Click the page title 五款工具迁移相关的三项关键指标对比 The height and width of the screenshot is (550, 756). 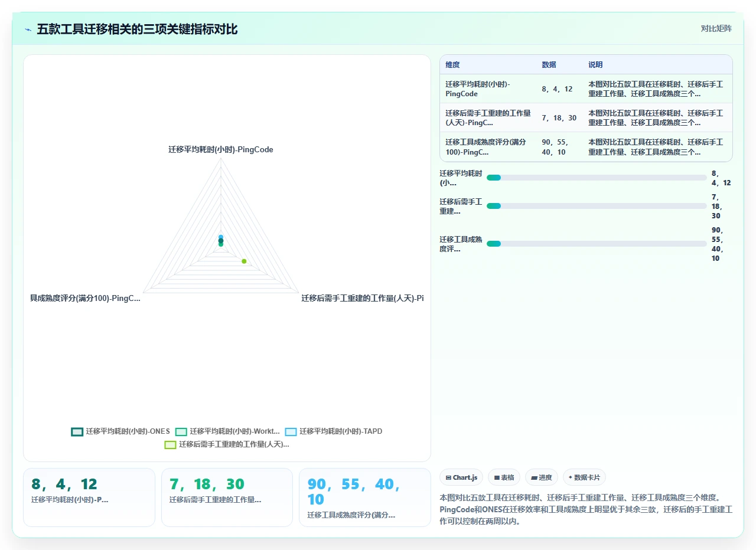click(x=137, y=29)
